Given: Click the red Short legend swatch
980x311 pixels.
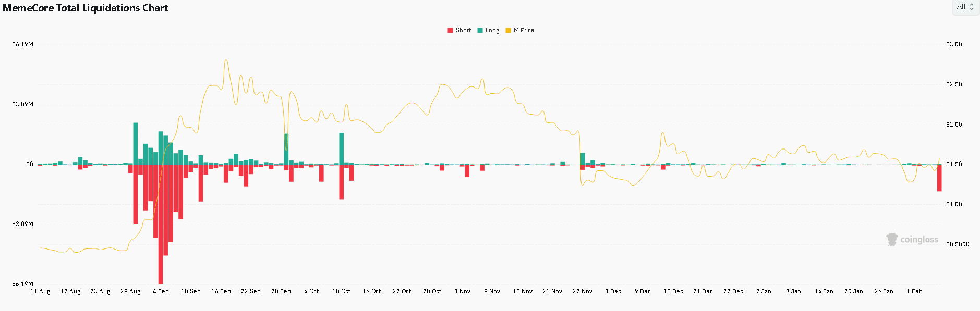Looking at the screenshot, I should coord(450,31).
